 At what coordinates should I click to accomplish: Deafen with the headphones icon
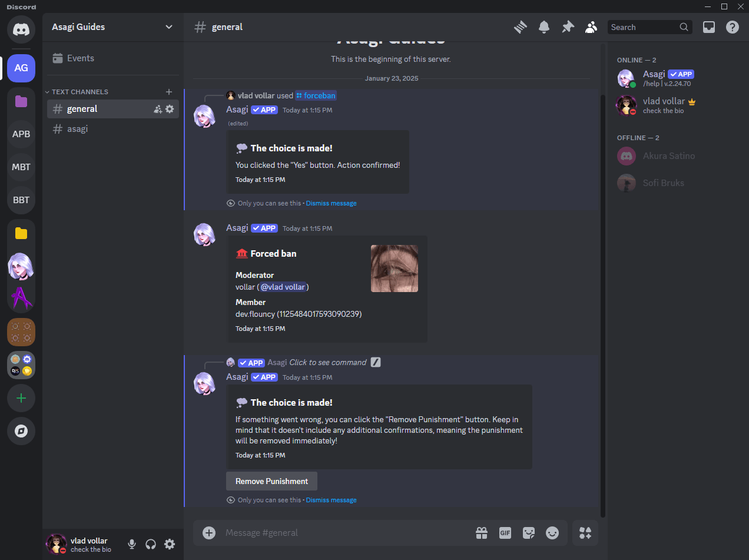151,544
